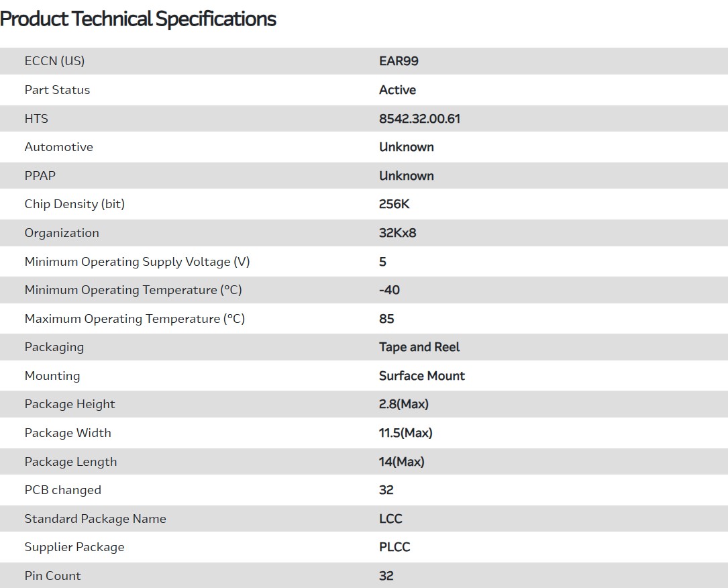Click the Active status value
Viewport: 728px width, 588px height.
(397, 90)
